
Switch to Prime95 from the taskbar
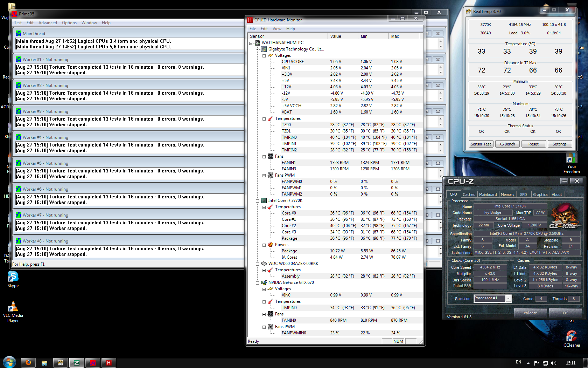pyautogui.click(x=93, y=363)
